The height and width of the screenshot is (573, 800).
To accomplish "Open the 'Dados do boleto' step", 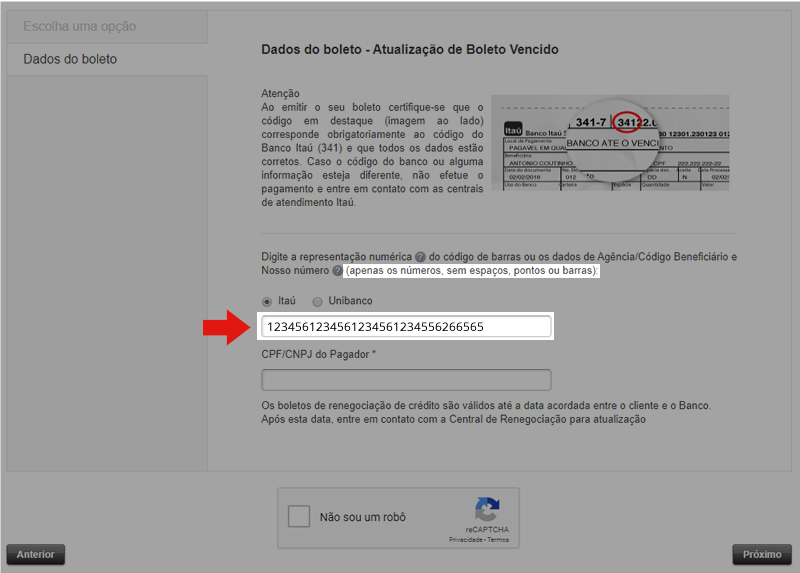I will [x=107, y=59].
